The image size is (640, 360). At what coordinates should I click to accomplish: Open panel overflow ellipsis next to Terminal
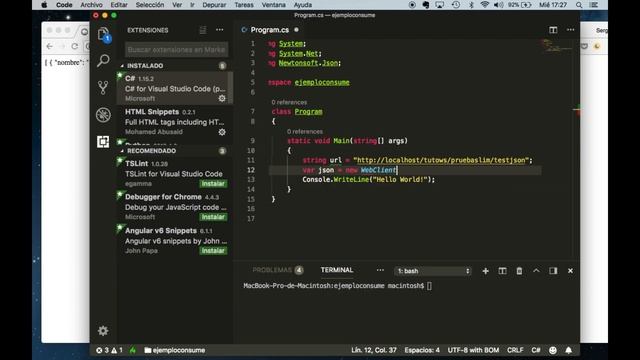point(380,270)
